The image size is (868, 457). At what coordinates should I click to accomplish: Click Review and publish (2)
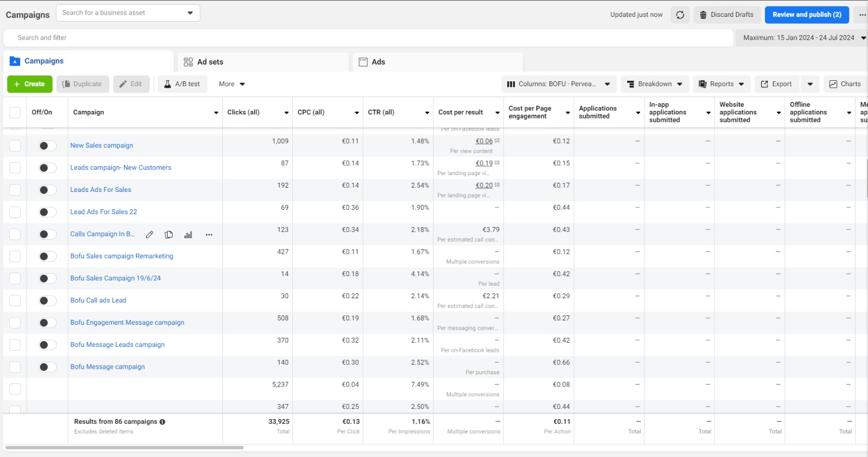click(807, 15)
